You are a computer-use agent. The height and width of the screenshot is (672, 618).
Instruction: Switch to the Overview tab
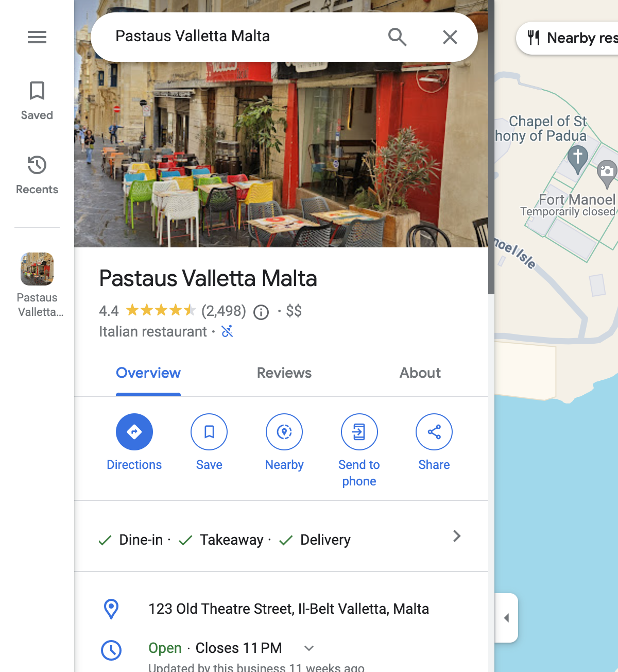148,373
